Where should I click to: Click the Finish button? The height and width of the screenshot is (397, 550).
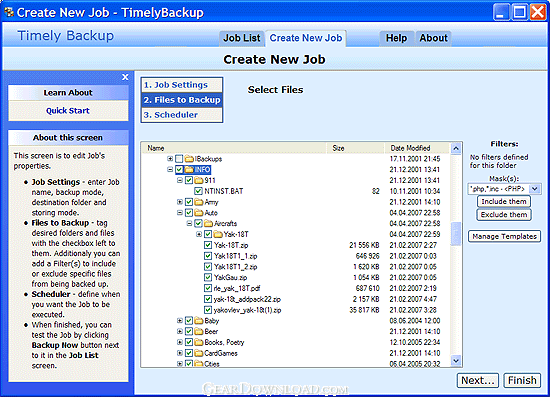522,381
